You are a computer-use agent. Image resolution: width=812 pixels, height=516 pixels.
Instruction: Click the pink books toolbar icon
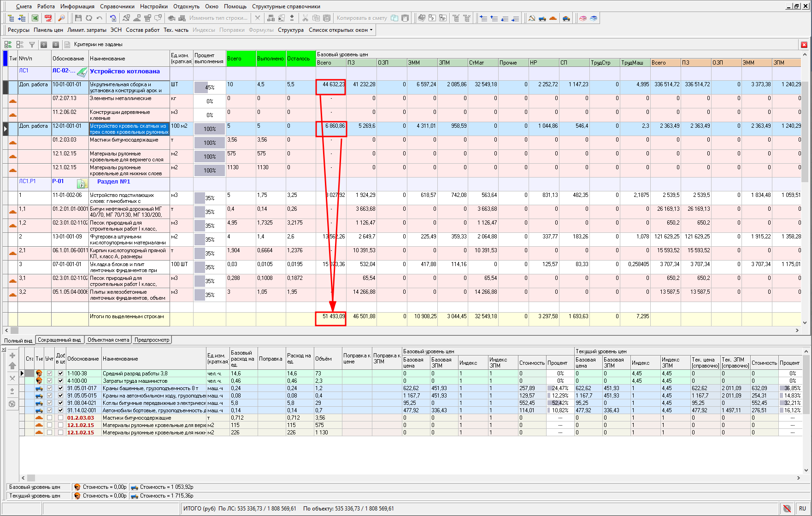pos(583,18)
